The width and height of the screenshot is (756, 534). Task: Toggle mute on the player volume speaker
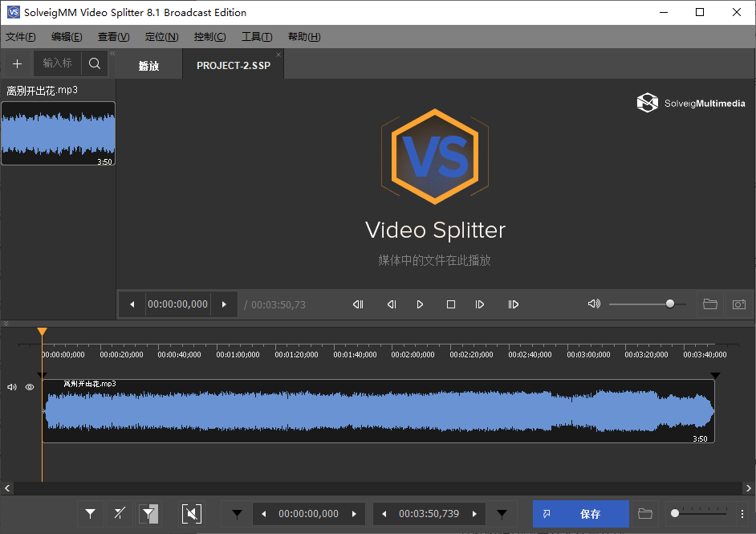pyautogui.click(x=594, y=304)
